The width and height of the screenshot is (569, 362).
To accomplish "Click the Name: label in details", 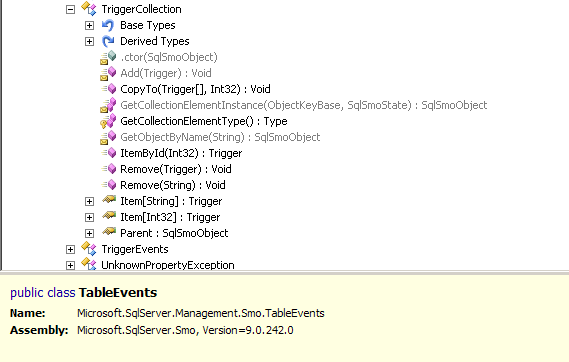I will coord(28,313).
